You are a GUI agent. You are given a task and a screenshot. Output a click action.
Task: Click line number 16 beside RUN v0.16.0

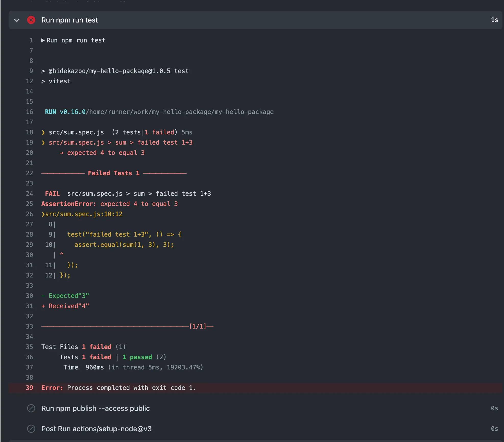coord(29,112)
